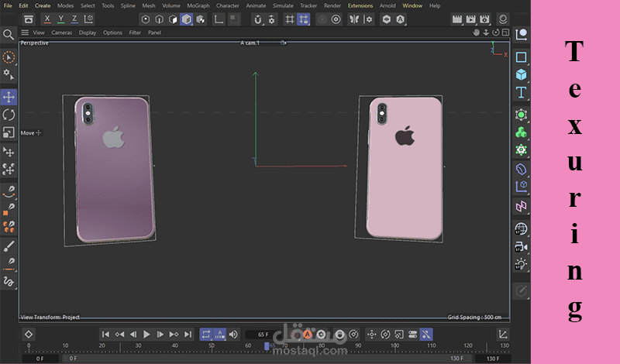Click timeline ruler at frame 100
620x364 pixels.
point(394,346)
